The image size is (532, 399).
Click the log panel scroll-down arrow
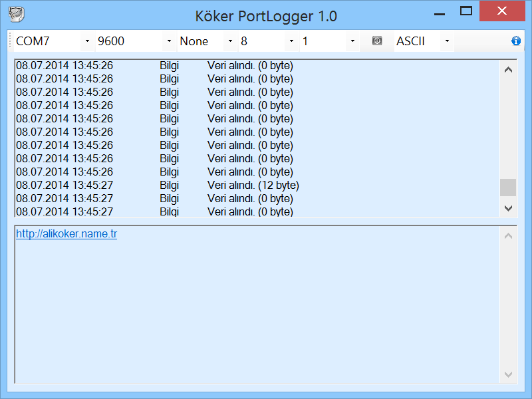point(508,208)
